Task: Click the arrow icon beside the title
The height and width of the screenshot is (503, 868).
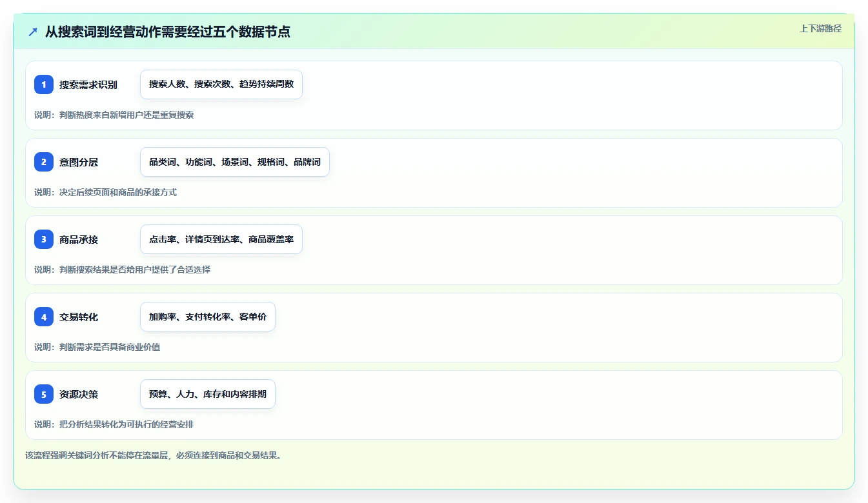Action: click(x=33, y=32)
